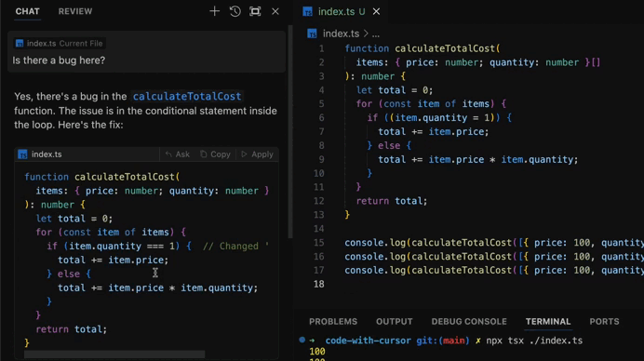Click TypeScript icon in code block header
The image size is (644, 361).
(x=22, y=154)
